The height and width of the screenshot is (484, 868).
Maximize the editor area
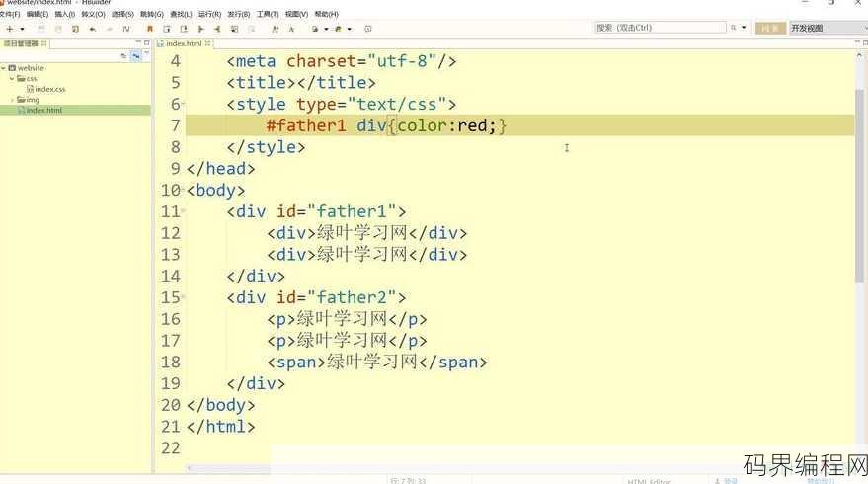(x=865, y=42)
